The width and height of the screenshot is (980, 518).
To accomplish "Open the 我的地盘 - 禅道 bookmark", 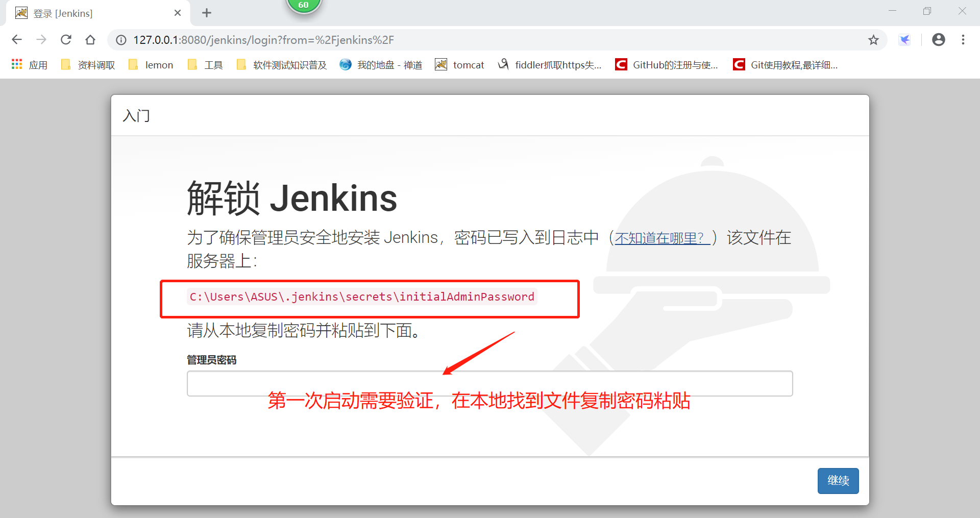I will pos(381,65).
